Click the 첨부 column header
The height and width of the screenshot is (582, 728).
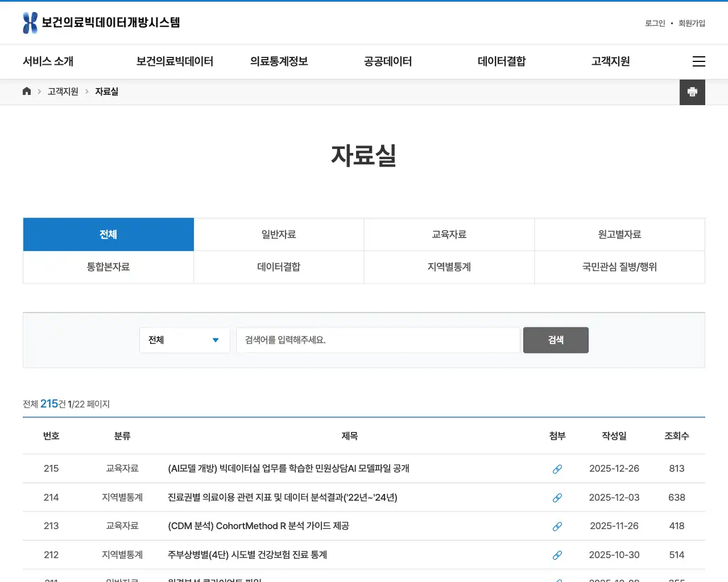click(x=557, y=436)
